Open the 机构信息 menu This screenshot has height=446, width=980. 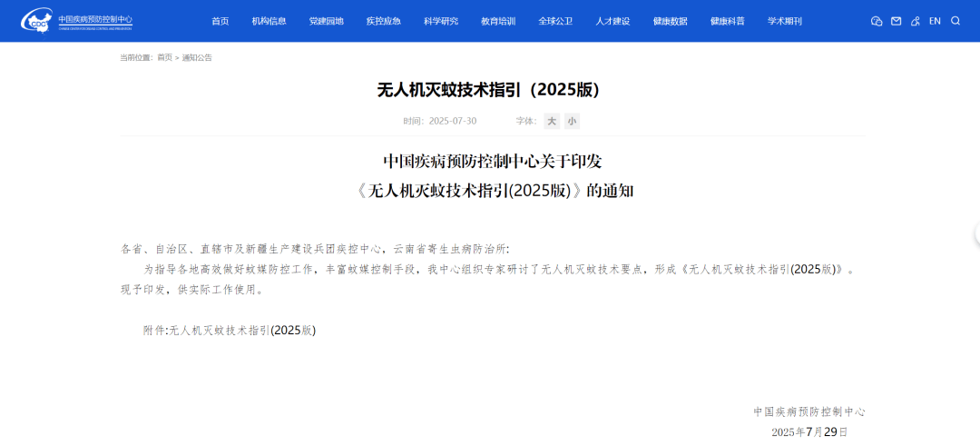point(269,21)
